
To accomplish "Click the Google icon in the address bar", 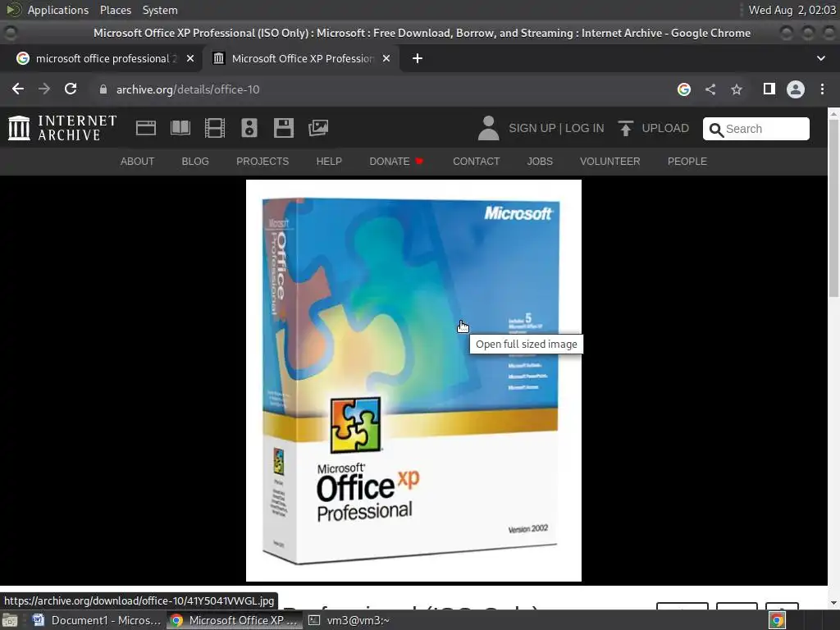I will point(683,89).
